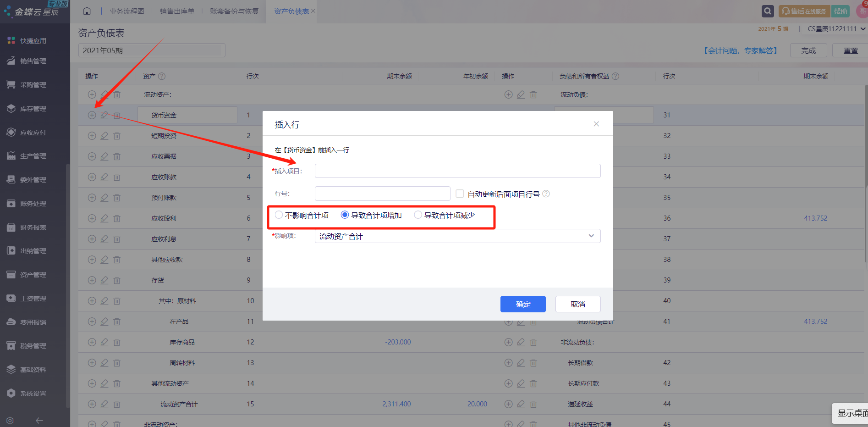Switch to the 账套备份与恢复 tab

tap(234, 11)
